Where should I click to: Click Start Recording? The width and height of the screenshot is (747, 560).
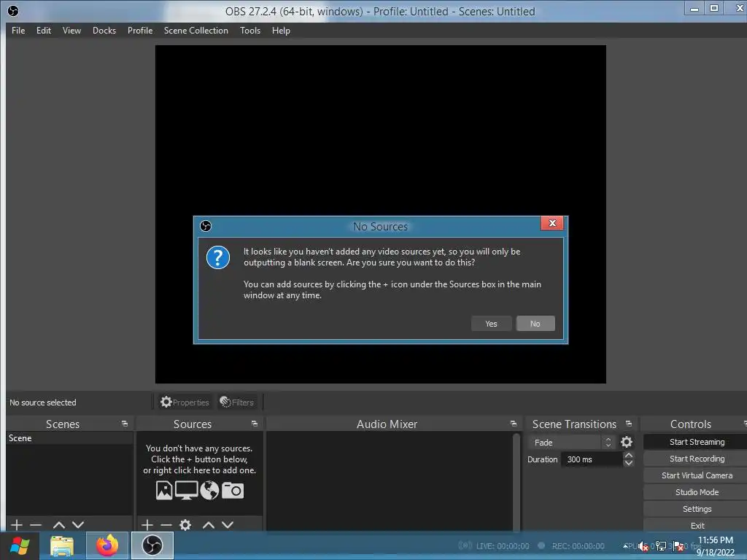click(697, 459)
